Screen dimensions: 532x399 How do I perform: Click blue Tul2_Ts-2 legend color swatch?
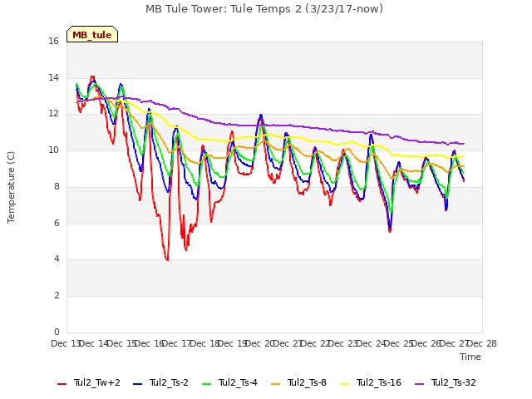point(137,384)
